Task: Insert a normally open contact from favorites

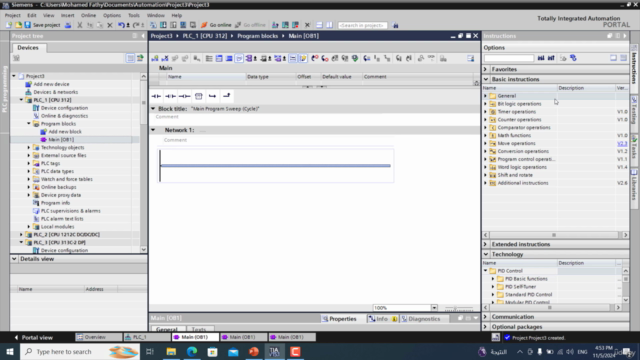Action: (x=156, y=96)
